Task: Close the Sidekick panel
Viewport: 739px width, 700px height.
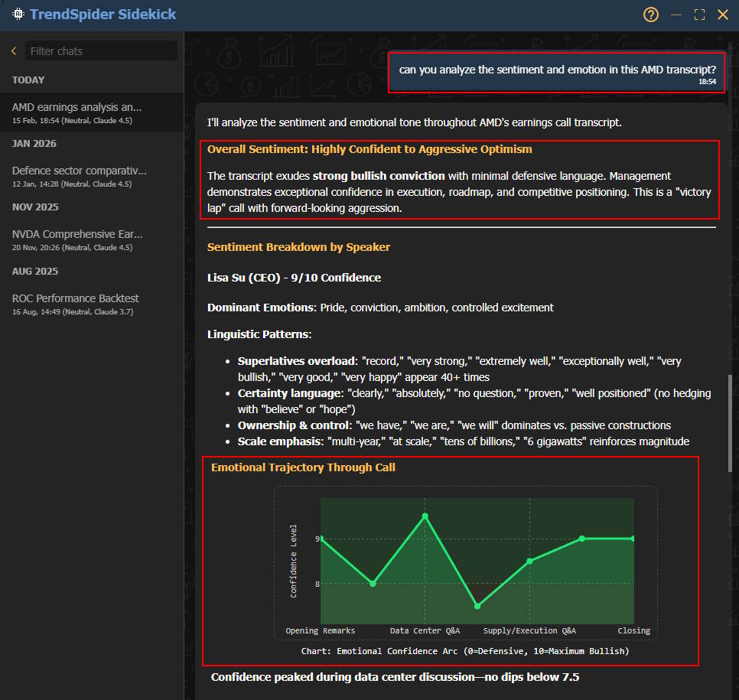Action: point(722,15)
